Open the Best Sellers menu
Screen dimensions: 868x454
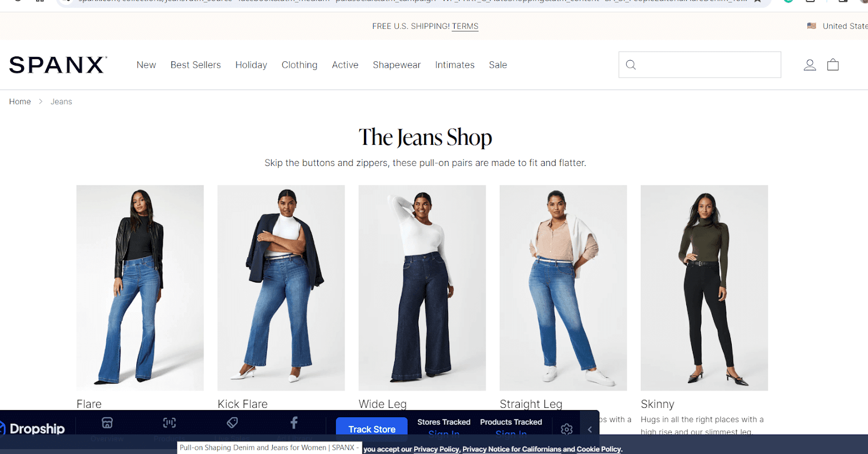click(196, 65)
